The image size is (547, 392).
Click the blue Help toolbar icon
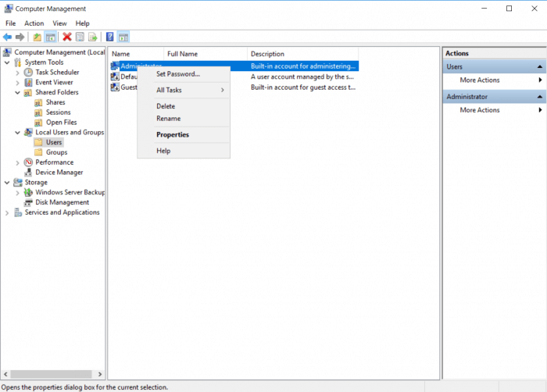110,37
